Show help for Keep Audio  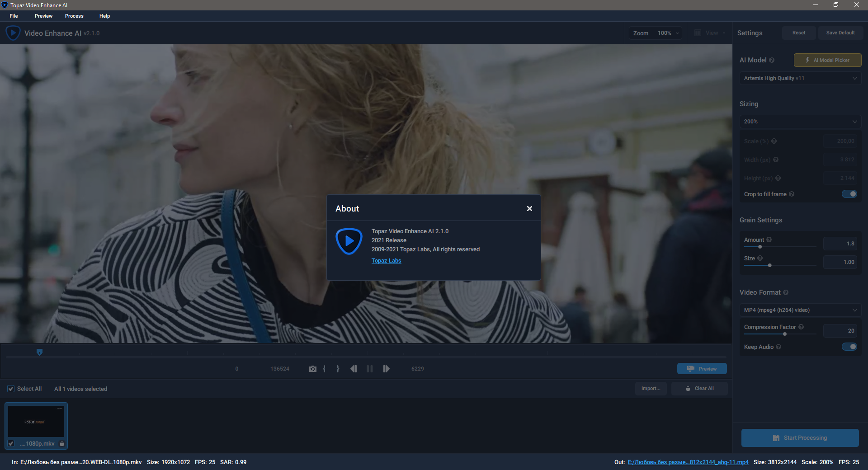coord(778,347)
